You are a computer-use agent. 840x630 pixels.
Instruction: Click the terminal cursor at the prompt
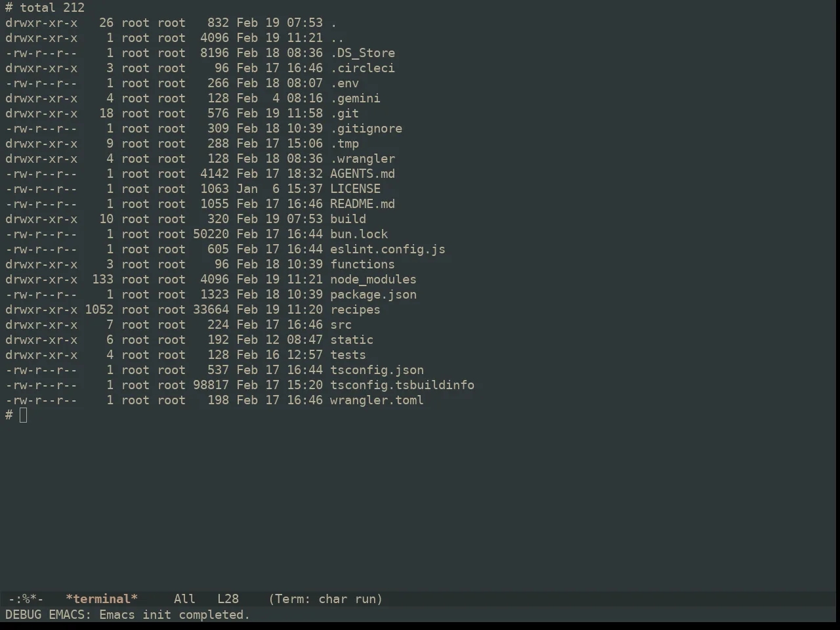24,415
